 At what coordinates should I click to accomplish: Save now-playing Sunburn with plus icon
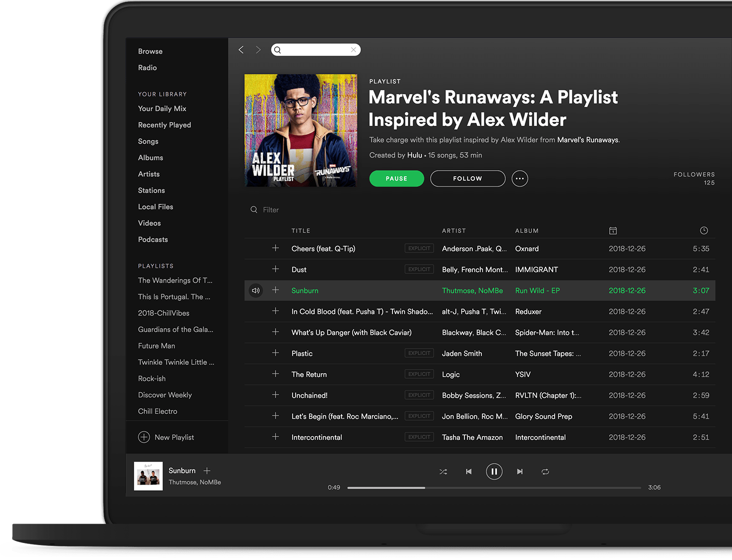[207, 471]
